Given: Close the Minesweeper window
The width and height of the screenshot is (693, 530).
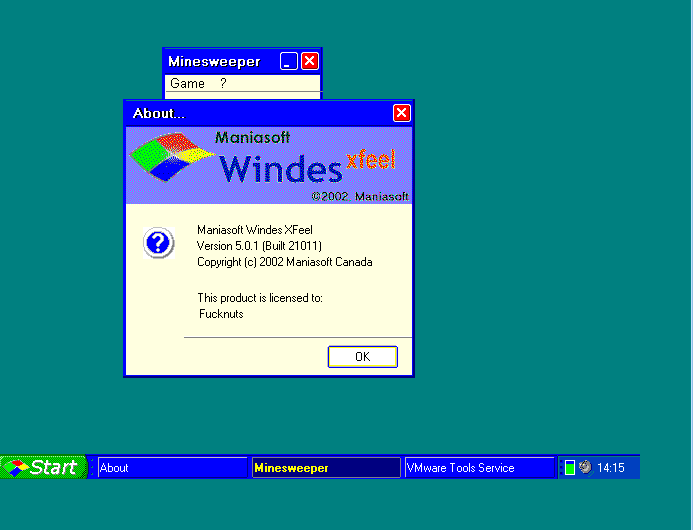Looking at the screenshot, I should 310,61.
